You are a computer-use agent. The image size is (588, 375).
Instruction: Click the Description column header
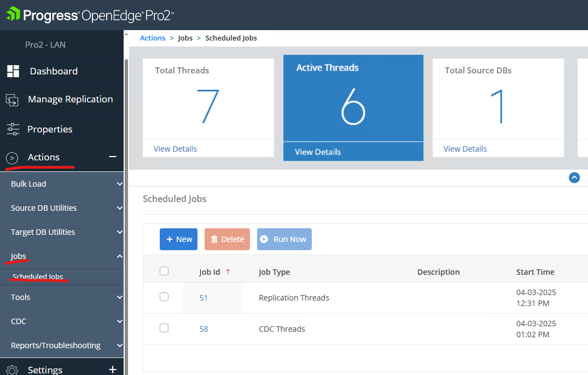click(438, 272)
